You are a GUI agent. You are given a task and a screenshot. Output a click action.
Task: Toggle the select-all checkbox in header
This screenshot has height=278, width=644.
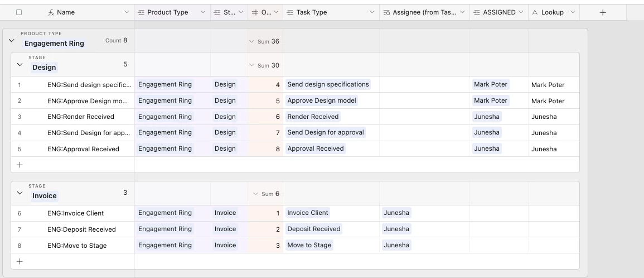[19, 12]
